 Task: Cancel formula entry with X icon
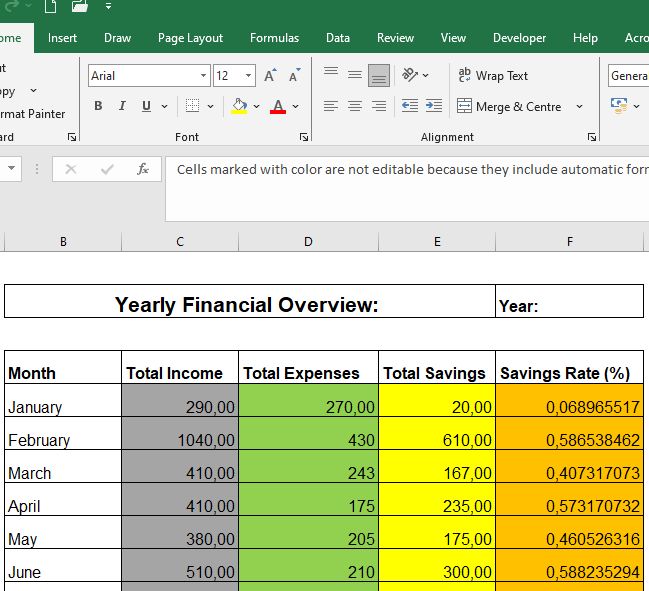pyautogui.click(x=71, y=169)
